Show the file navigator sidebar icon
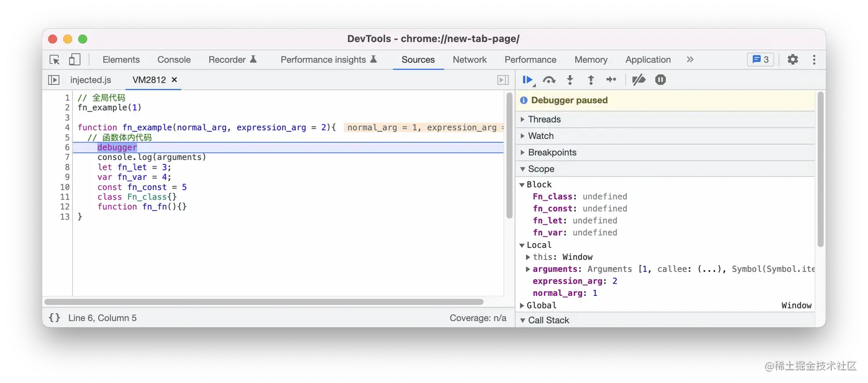The height and width of the screenshot is (383, 868). tap(53, 80)
